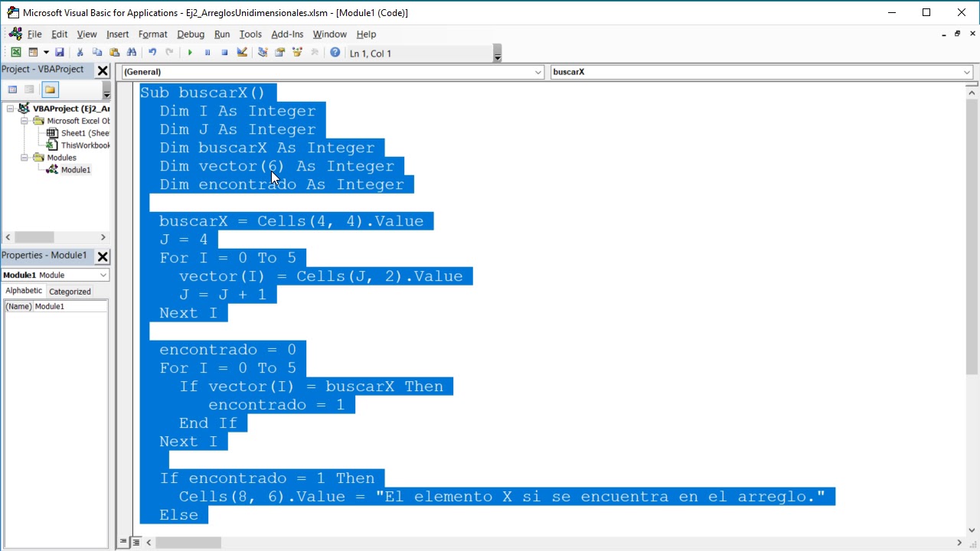980x551 pixels.
Task: Click the Copy toolbar icon
Action: [97, 52]
